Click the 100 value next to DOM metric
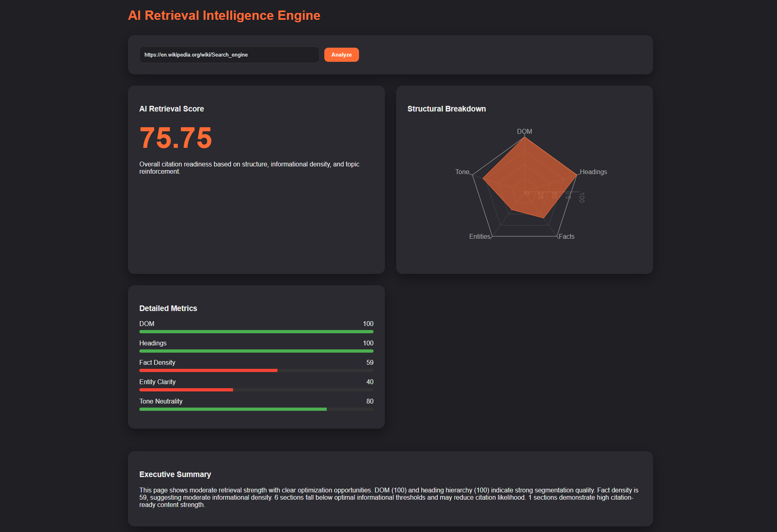 tap(368, 324)
